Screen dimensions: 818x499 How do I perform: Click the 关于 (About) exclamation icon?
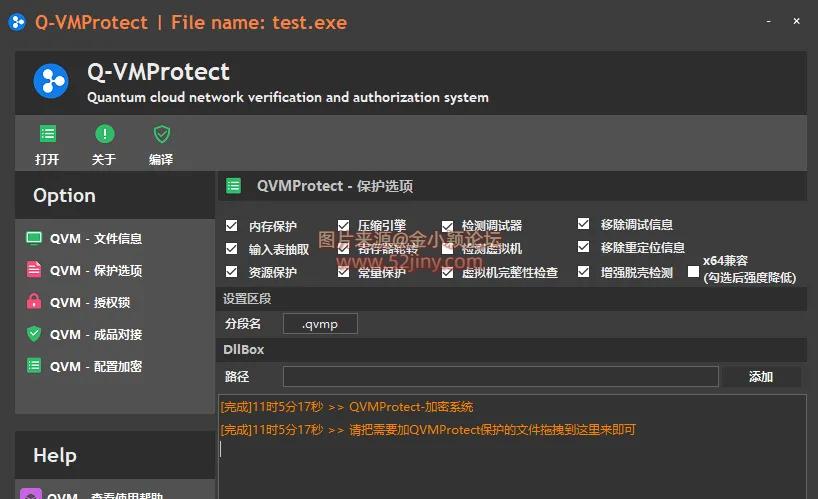[104, 134]
